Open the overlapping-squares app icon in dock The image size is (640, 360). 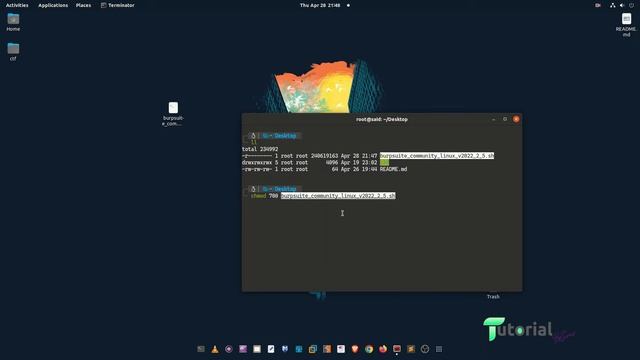pos(313,349)
